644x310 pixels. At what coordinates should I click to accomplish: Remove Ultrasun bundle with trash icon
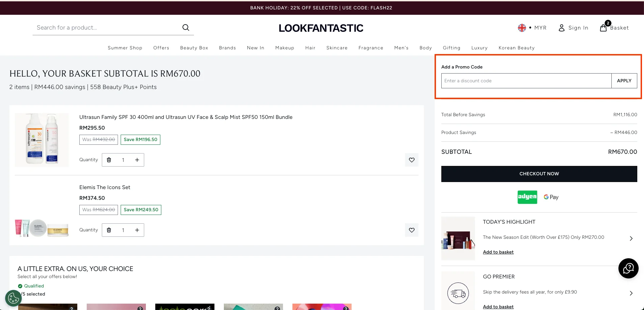tap(109, 160)
